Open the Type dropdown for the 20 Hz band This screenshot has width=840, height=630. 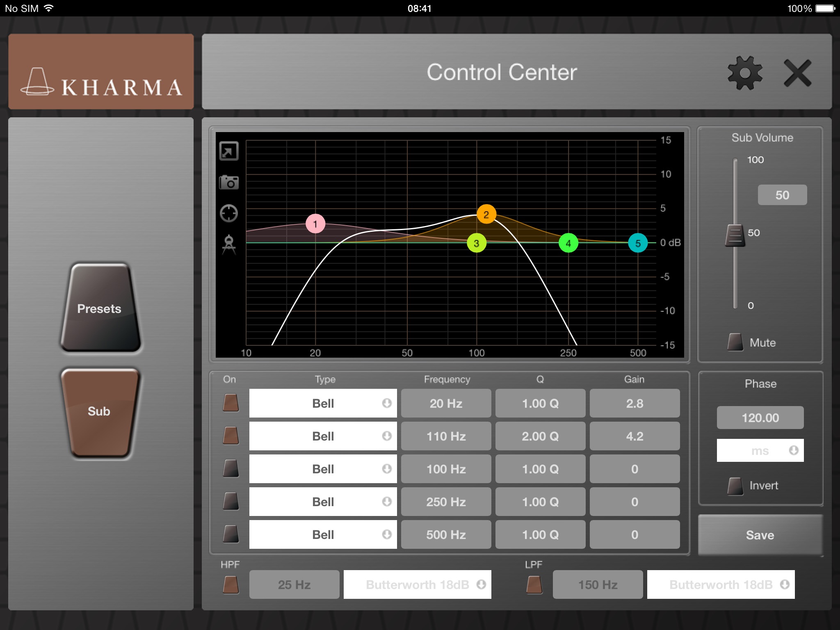323,403
